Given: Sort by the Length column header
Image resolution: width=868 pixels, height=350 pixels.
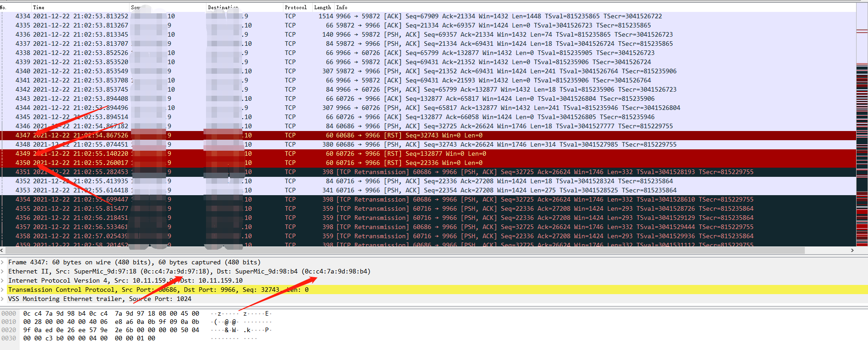Looking at the screenshot, I should (323, 7).
